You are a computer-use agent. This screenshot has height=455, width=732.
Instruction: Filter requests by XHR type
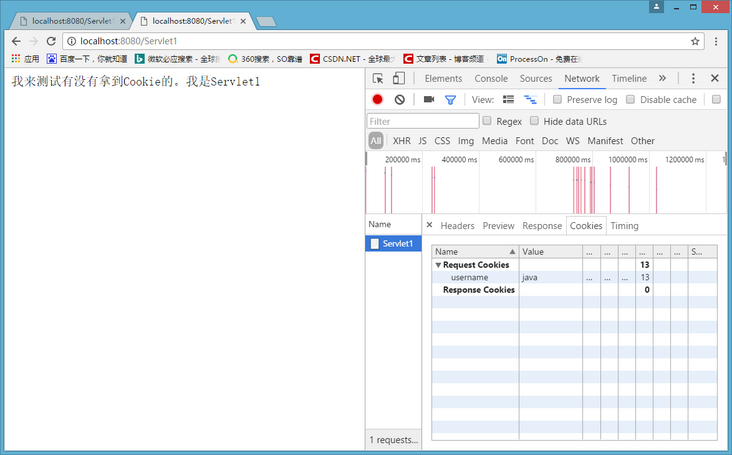(x=401, y=141)
